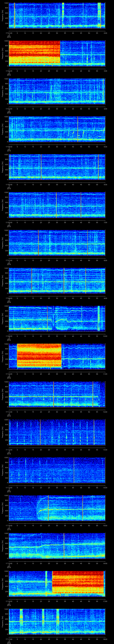Click the '9:00' end time label
This screenshot has height=644, width=114.
tap(105, 298)
